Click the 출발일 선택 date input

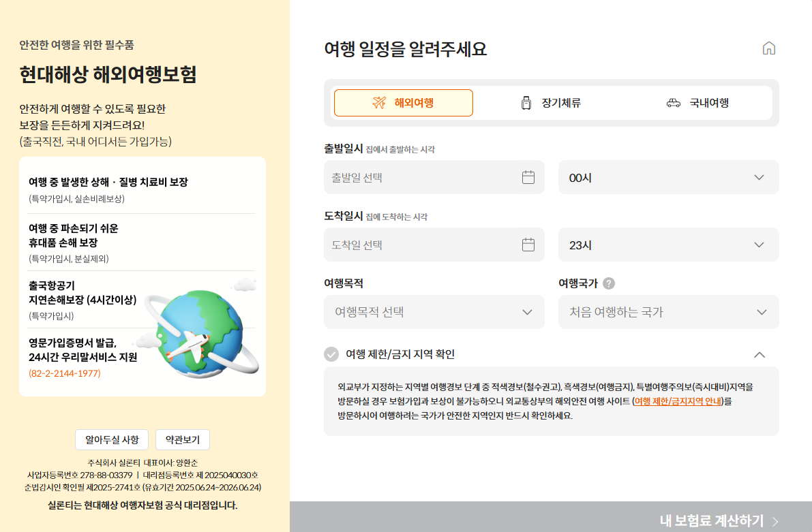coord(434,177)
